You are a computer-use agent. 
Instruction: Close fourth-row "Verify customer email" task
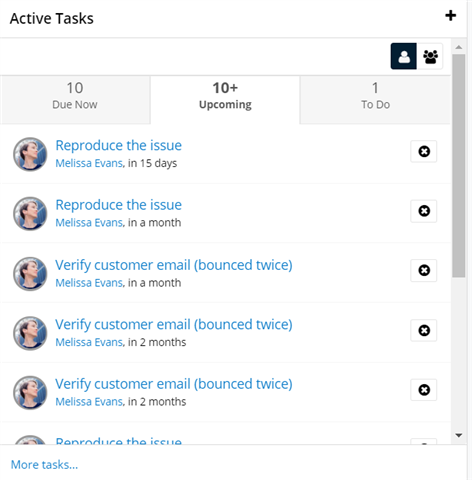(424, 330)
